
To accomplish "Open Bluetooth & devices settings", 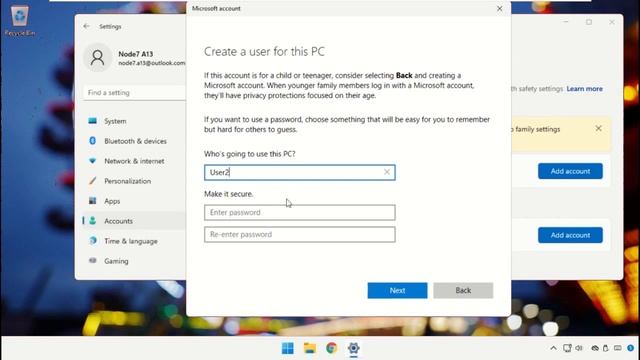I will click(x=135, y=141).
